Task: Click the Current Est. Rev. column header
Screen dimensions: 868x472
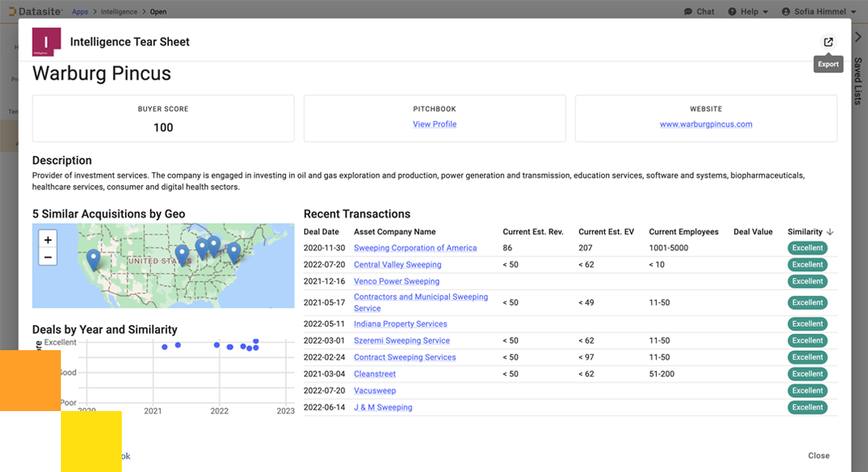Action: coord(533,232)
